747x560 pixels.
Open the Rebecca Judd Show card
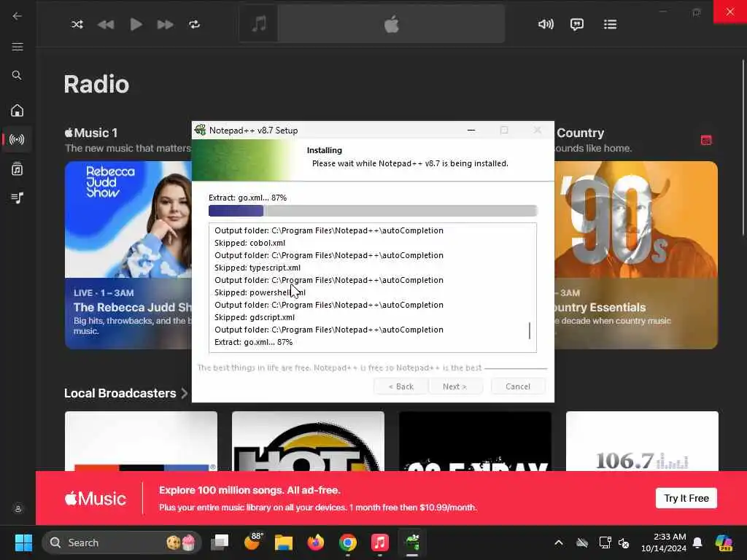click(128, 254)
